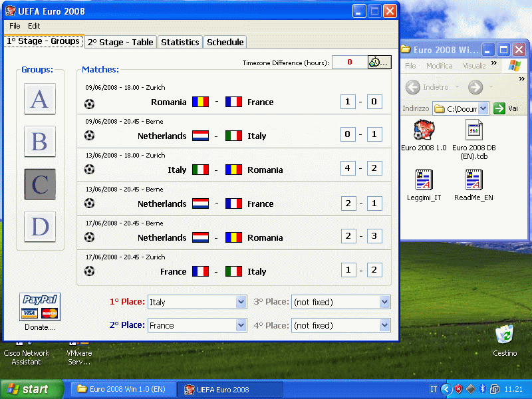Image resolution: width=532 pixels, height=399 pixels.
Task: Click UEFA Euro 2008 taskbar button
Action: pyautogui.click(x=230, y=390)
